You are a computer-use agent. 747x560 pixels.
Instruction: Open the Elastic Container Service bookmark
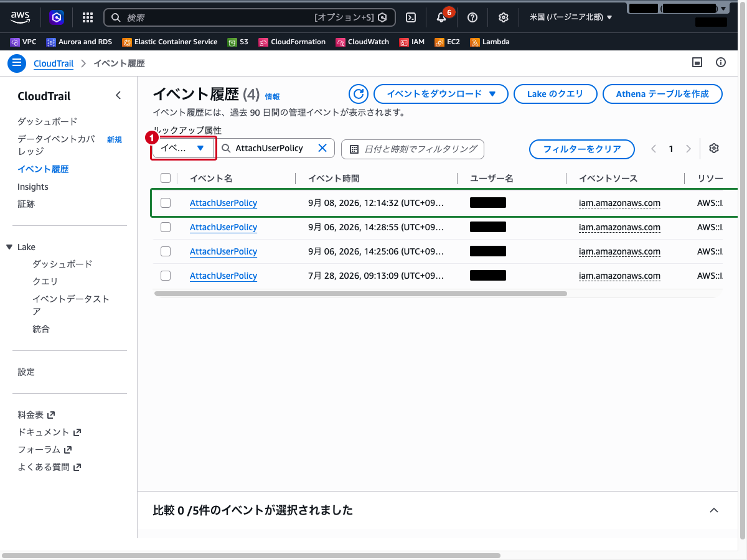170,42
